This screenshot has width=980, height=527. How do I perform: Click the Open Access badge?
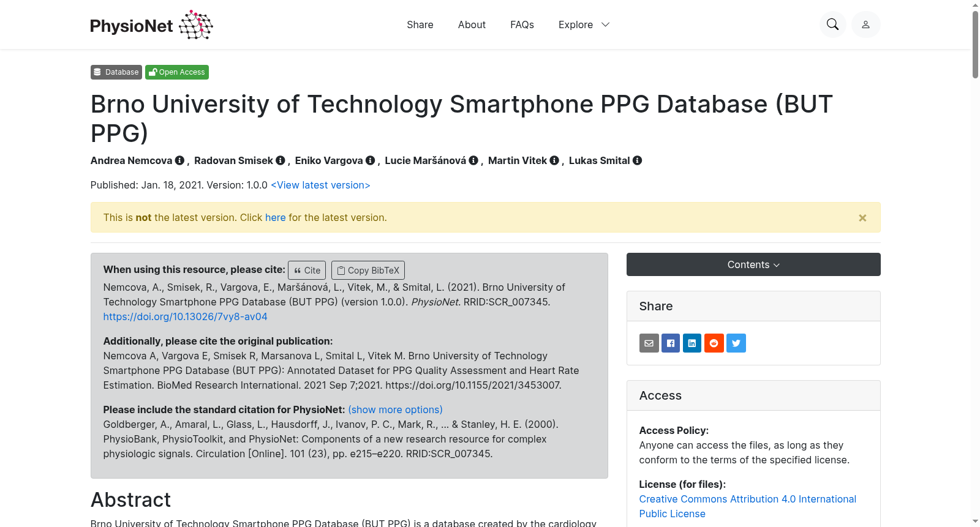point(177,72)
